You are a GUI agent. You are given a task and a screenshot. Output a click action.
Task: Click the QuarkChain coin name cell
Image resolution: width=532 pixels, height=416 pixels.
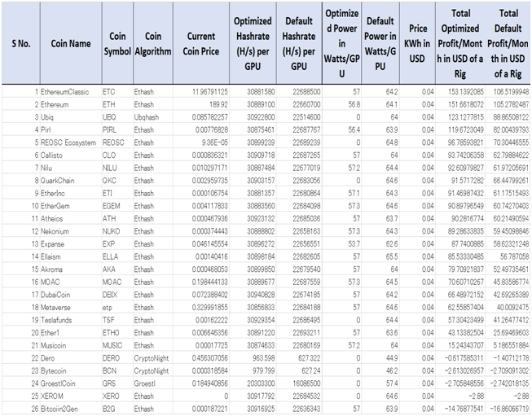(x=71, y=181)
